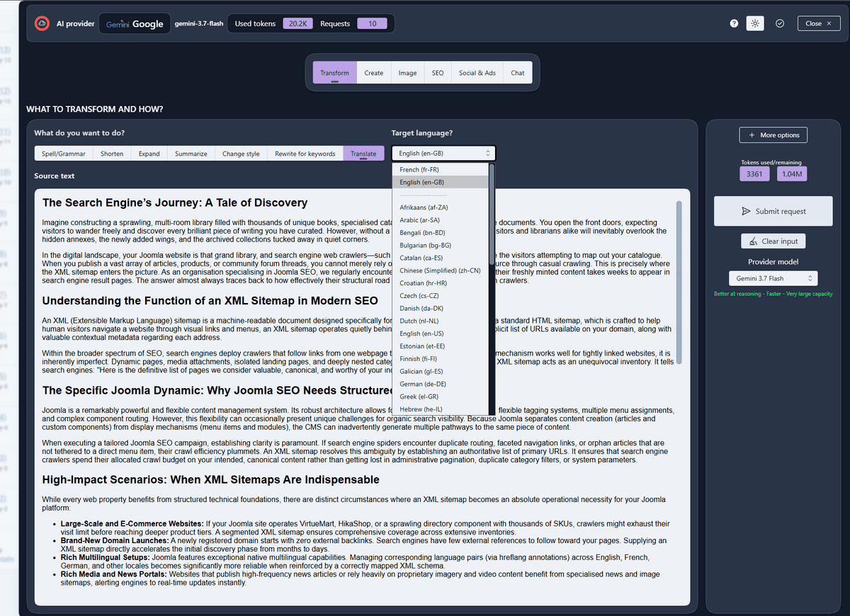Choose Bulgarian (bg-BG) option
Image resolution: width=850 pixels, height=616 pixels.
click(440, 245)
